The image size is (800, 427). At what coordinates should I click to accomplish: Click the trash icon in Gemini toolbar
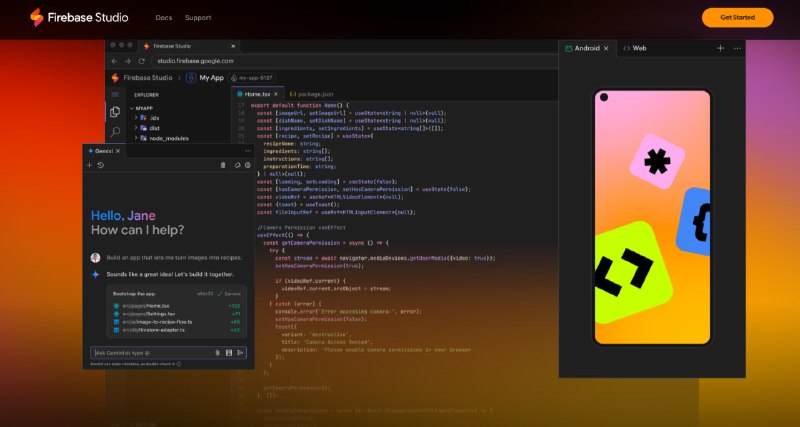click(x=222, y=165)
